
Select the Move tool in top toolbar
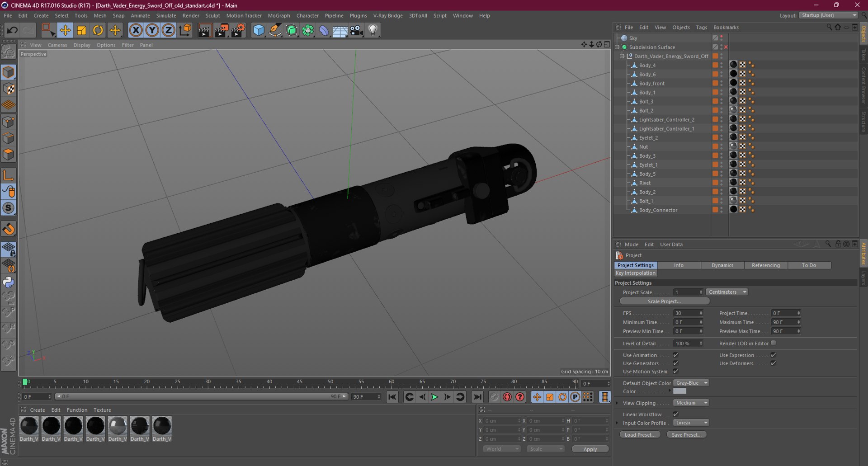point(65,30)
